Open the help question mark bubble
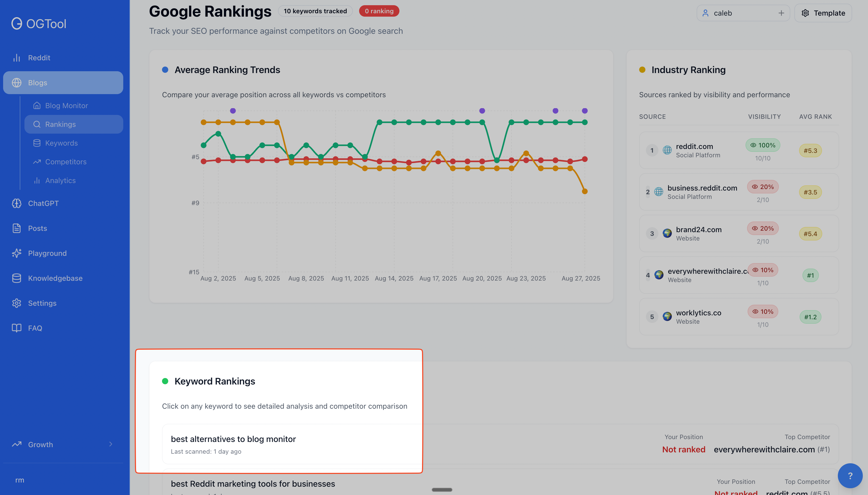The image size is (868, 495). pyautogui.click(x=850, y=476)
